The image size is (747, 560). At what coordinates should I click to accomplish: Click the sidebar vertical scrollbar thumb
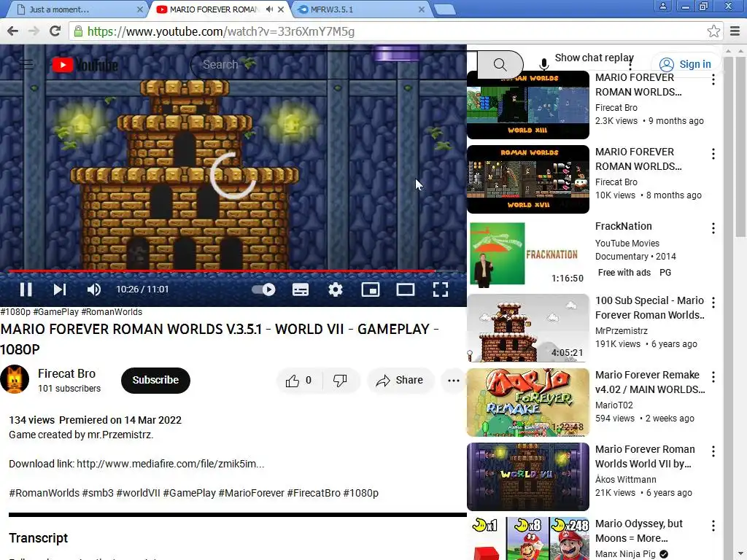741,145
